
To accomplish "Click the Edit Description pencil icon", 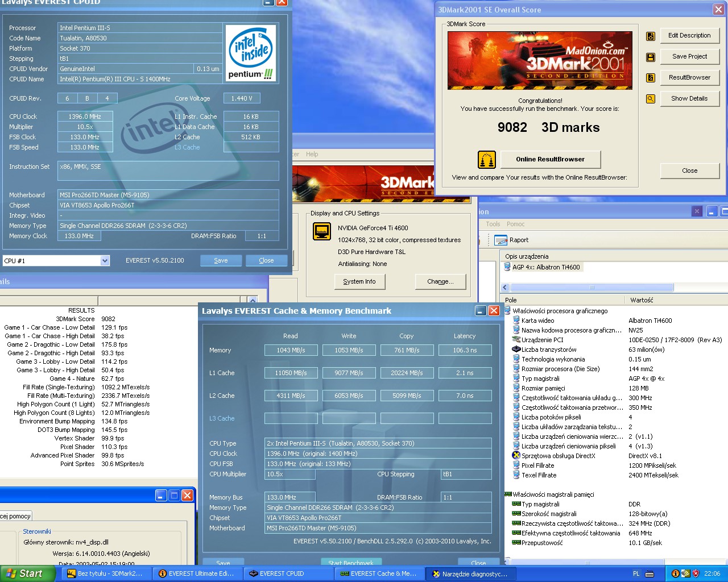I will (x=651, y=36).
